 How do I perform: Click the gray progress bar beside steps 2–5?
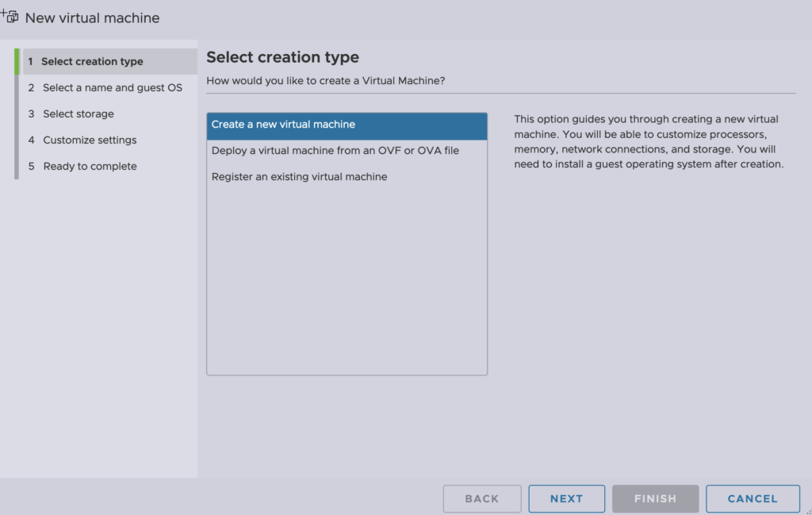[17, 127]
